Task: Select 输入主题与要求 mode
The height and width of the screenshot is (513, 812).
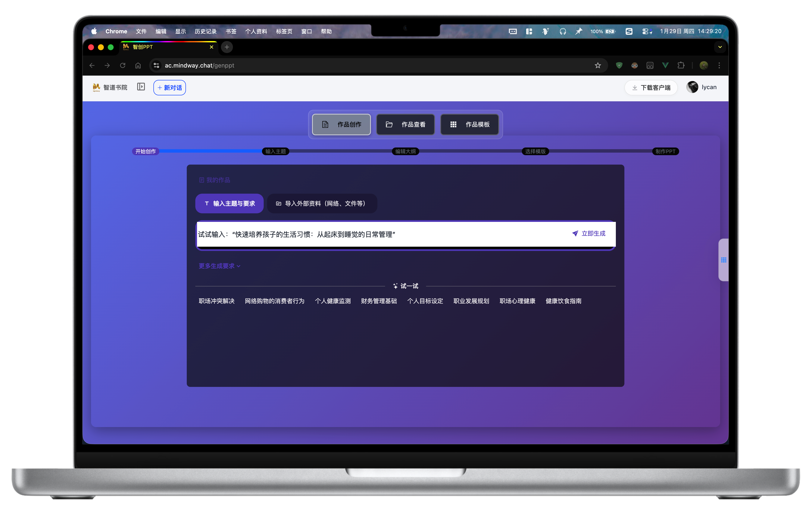Action: point(229,203)
